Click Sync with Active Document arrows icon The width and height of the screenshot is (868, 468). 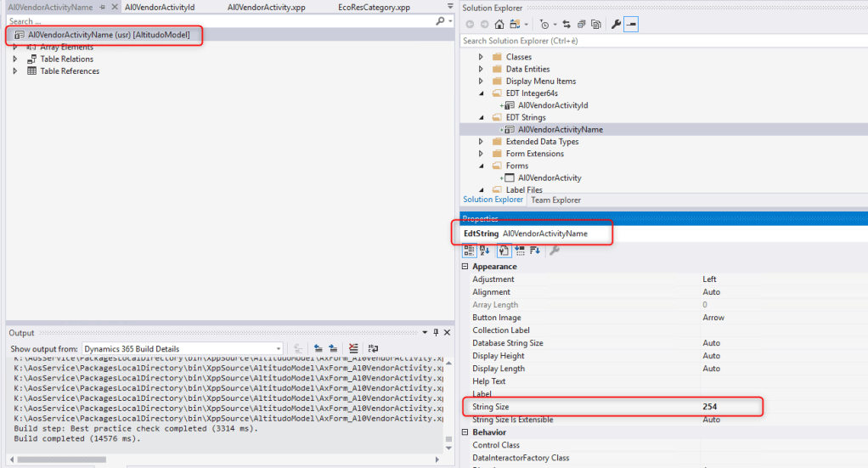pos(566,25)
